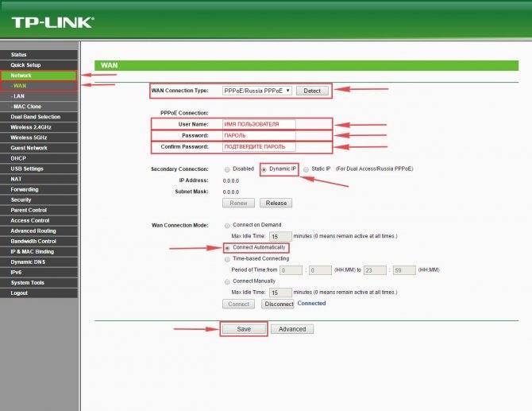Open Dual Band Selection menu
This screenshot has height=411, width=532.
point(39,117)
